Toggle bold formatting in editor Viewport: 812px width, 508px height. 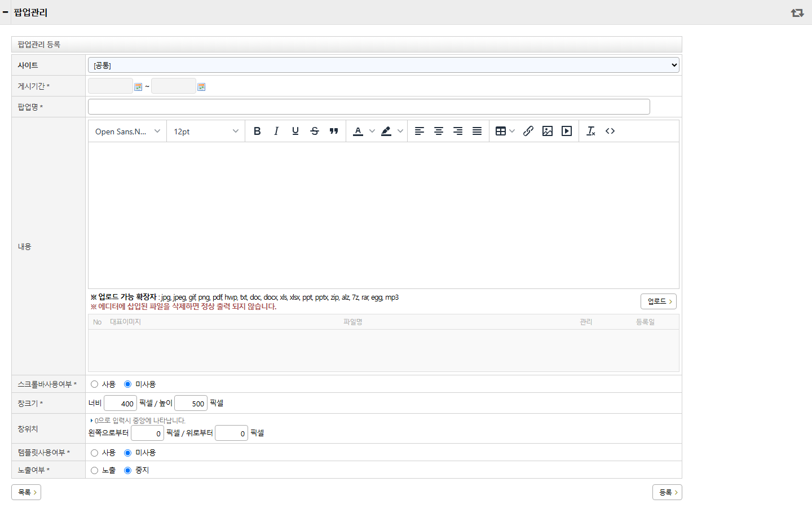click(x=257, y=131)
